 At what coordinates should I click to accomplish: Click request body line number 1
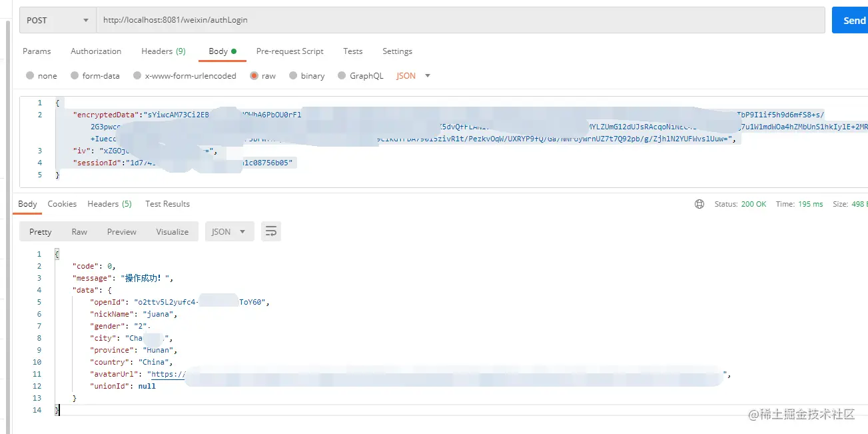[39, 103]
